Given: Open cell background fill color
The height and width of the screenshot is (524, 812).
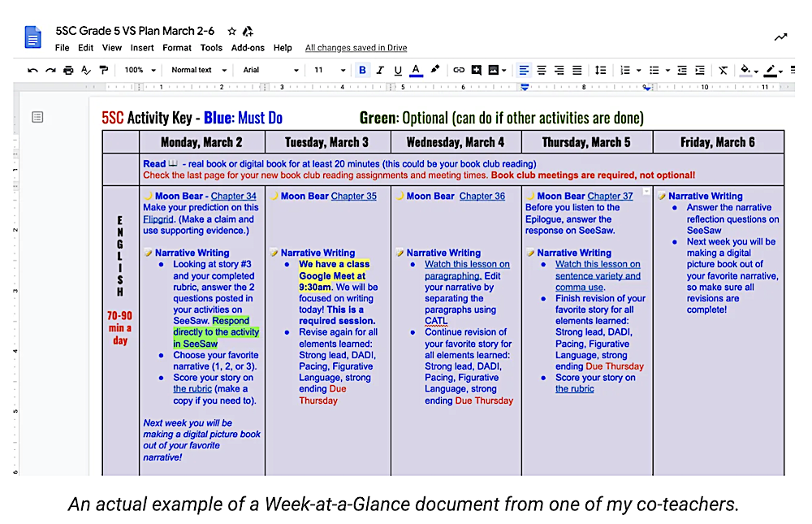Looking at the screenshot, I should click(745, 70).
